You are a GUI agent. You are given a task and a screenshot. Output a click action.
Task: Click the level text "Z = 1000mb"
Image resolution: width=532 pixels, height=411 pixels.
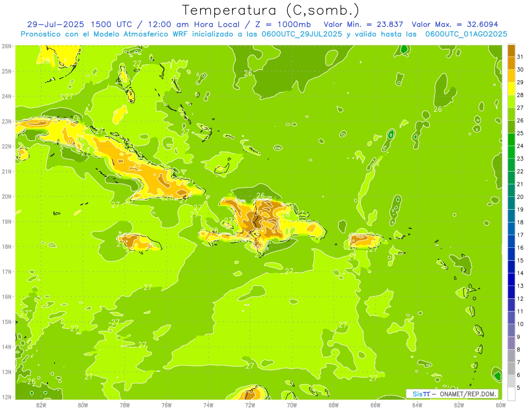click(x=282, y=24)
